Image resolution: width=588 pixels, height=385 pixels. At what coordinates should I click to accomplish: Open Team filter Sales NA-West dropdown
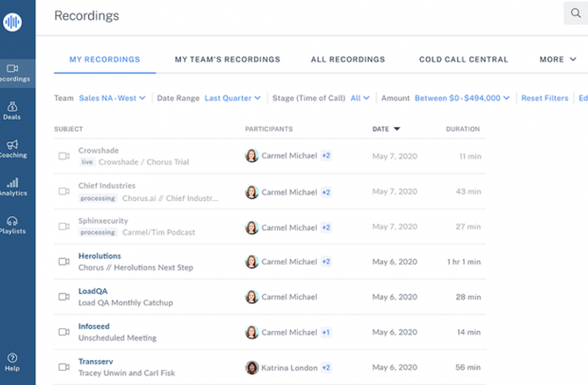point(112,99)
